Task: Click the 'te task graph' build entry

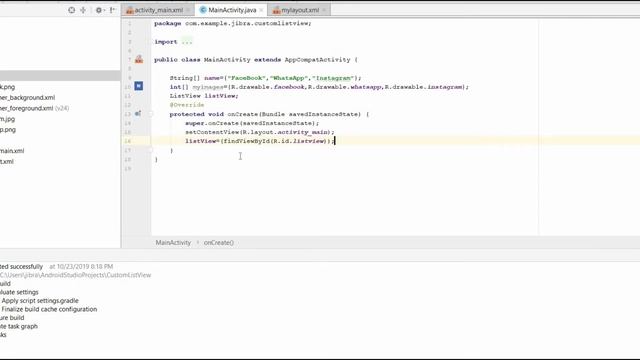Action: click(x=19, y=326)
